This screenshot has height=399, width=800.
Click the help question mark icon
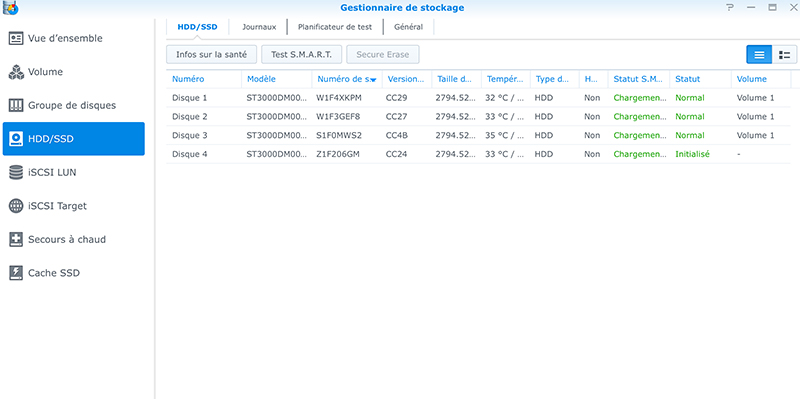point(731,8)
